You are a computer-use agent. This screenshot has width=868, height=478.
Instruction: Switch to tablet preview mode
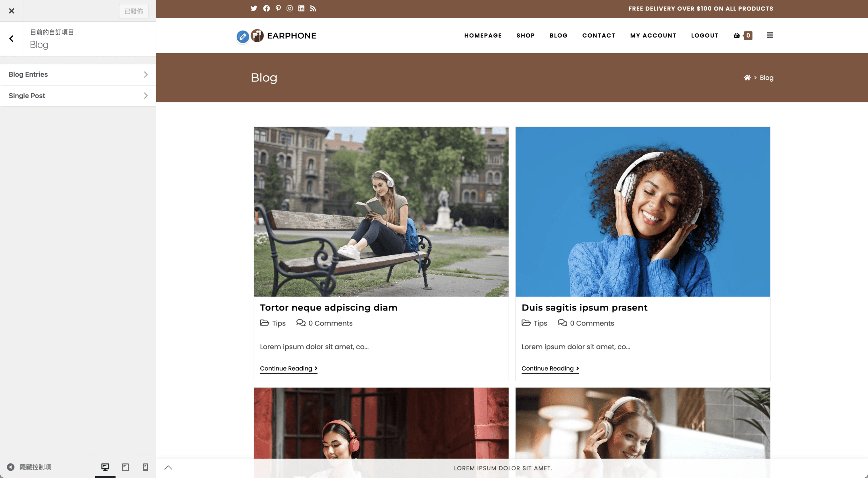click(x=125, y=467)
